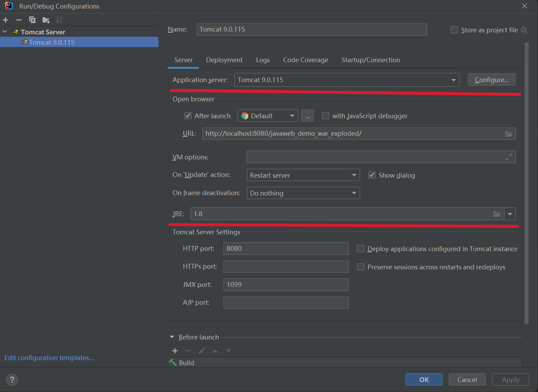The image size is (538, 392).
Task: Click the Configure... button
Action: (492, 80)
